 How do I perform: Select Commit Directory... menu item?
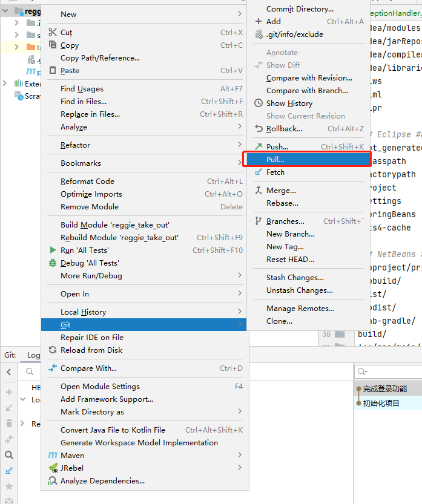coord(308,8)
